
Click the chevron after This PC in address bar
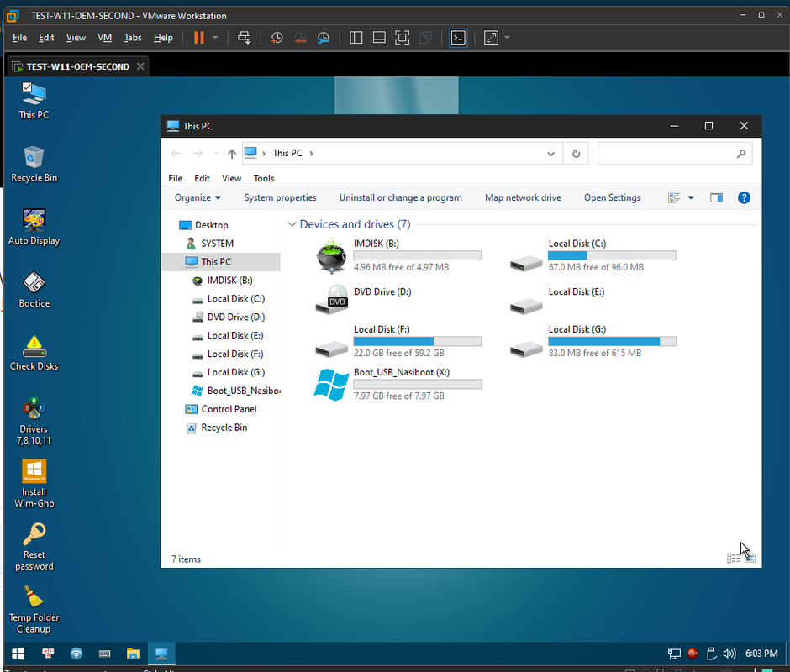pos(311,153)
